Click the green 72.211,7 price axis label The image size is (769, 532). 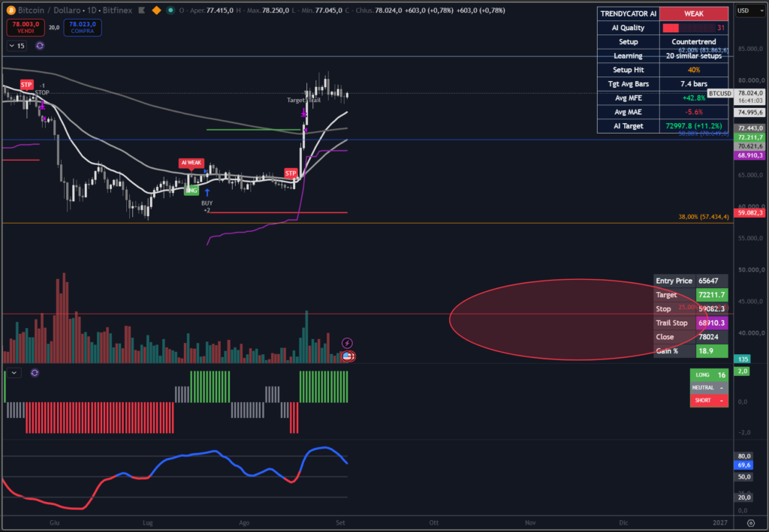tap(750, 137)
